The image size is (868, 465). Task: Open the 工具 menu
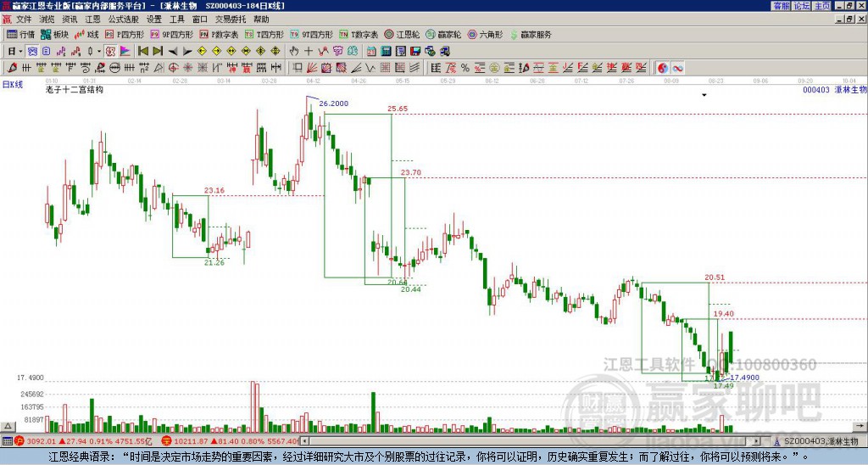(x=177, y=20)
